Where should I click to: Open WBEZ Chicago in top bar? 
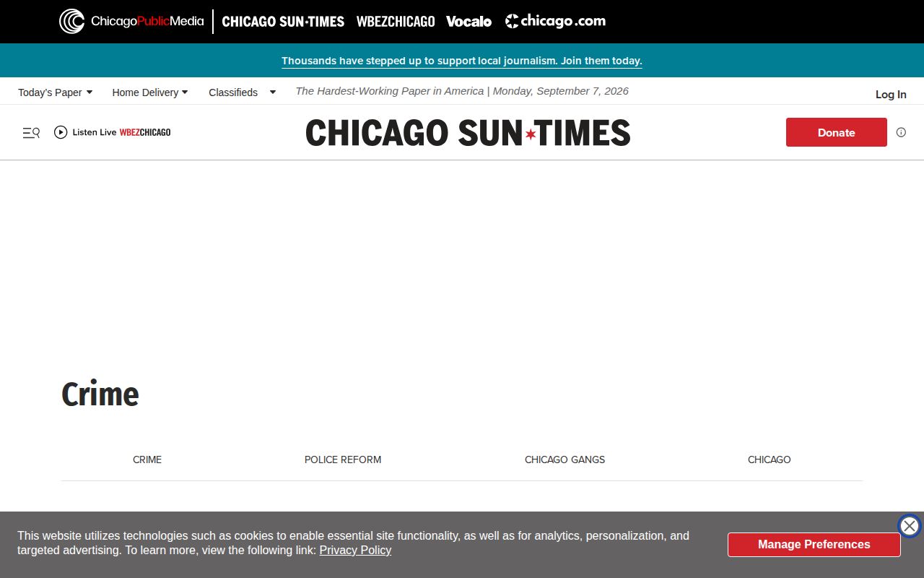pyautogui.click(x=396, y=22)
